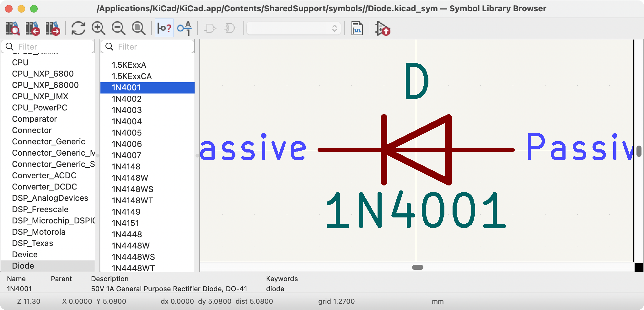The height and width of the screenshot is (310, 644).
Task: Zoom to fit the diode symbol
Action: tap(138, 28)
